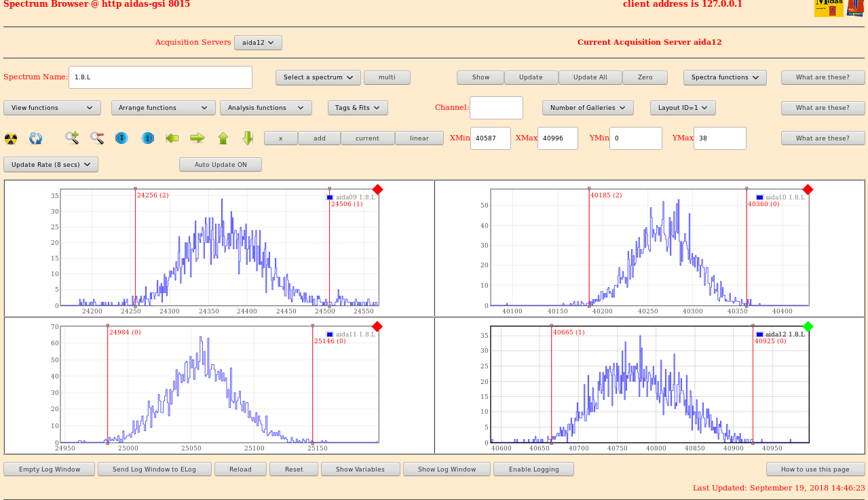Click the blue double down-arrow icon
The height and width of the screenshot is (500, 868).
pos(121,138)
